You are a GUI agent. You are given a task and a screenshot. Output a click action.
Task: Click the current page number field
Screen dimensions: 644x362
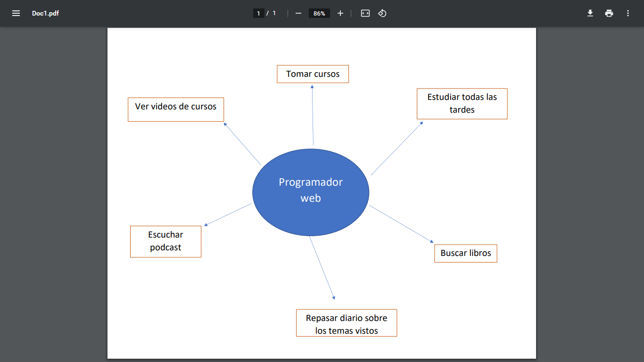coord(258,13)
